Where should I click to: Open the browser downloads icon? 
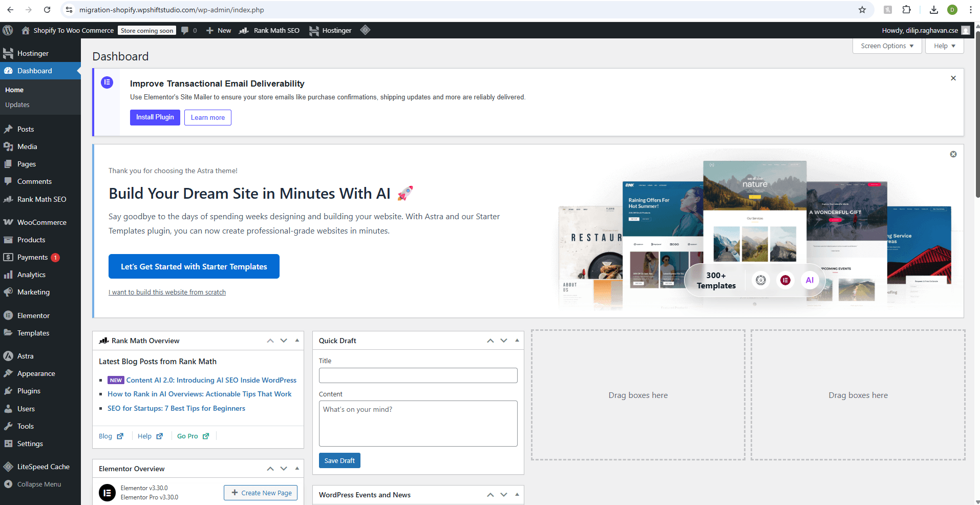[934, 10]
